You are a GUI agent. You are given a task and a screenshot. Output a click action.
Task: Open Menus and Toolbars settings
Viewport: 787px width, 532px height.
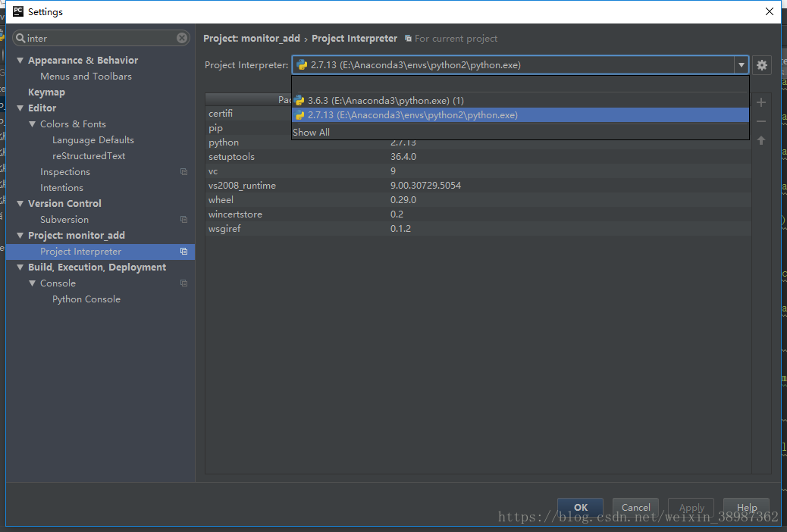(x=86, y=77)
